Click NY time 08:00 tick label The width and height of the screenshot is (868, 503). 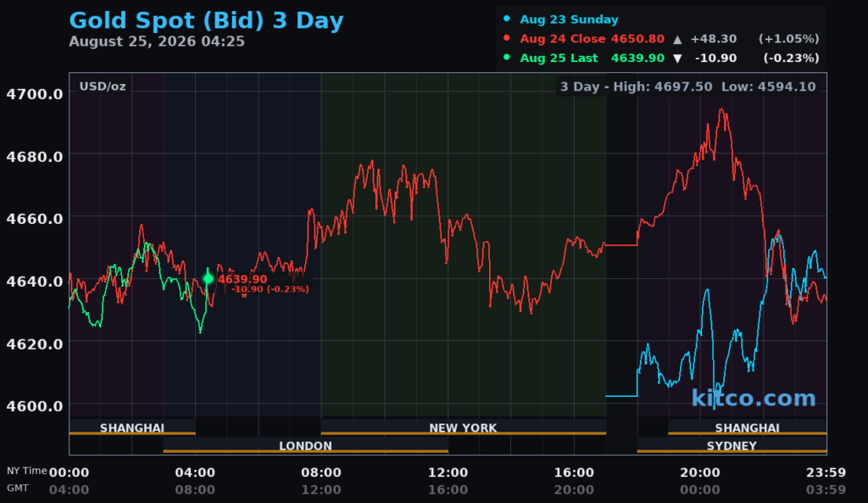tap(321, 472)
